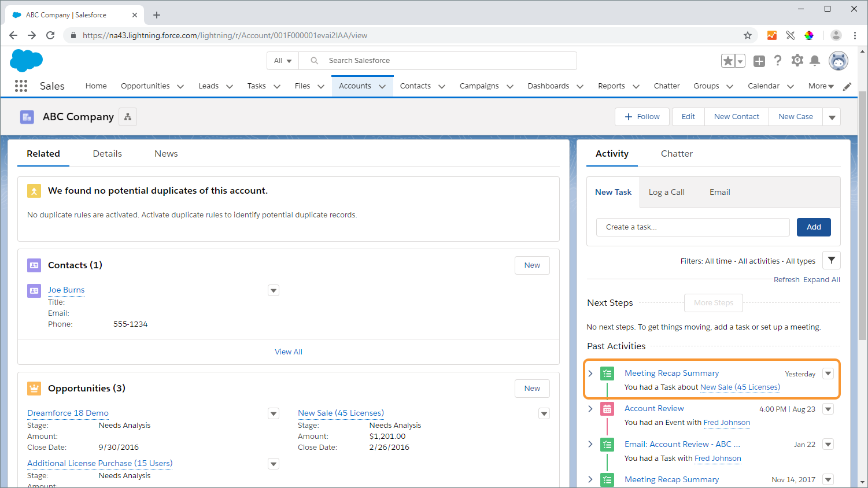868x488 pixels.
Task: Click the New Case button
Action: coord(796,117)
